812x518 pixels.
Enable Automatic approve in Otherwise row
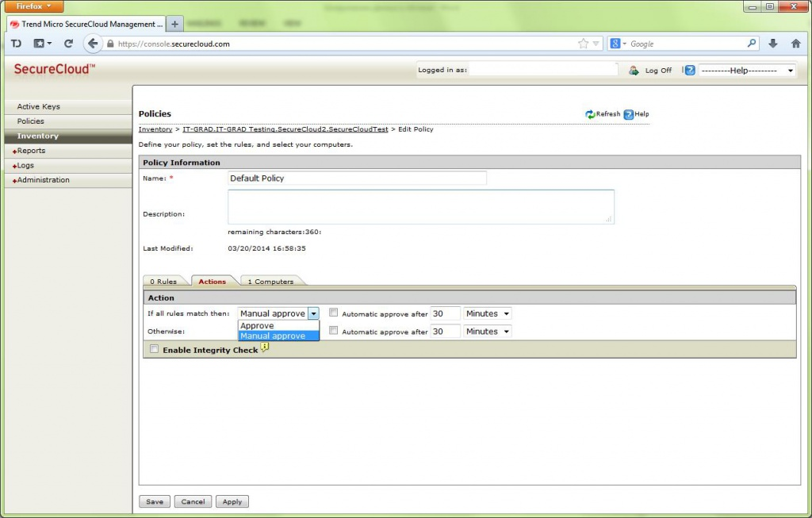(334, 331)
